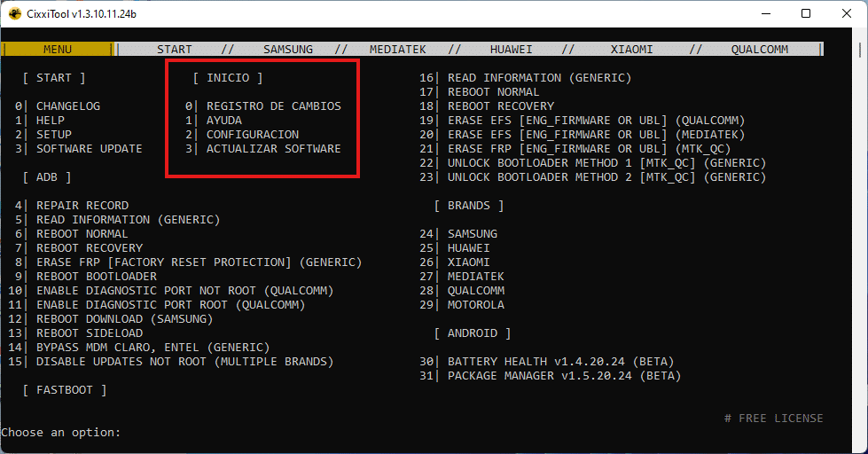Open the QUALCOMM tab
Screen dimensions: 868x454
[x=759, y=50]
